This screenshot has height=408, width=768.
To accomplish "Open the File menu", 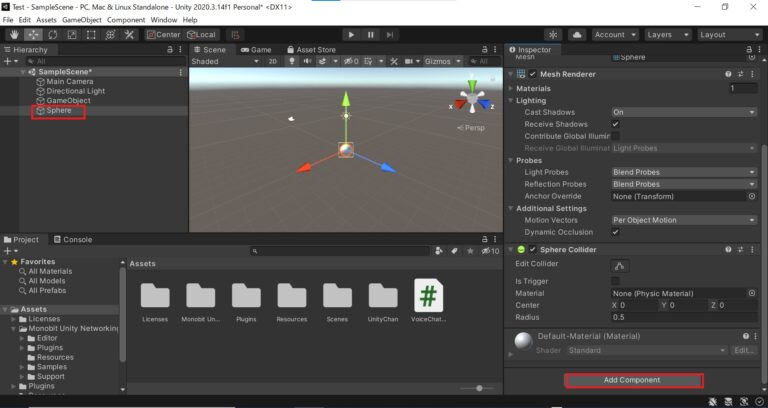I will click(x=8, y=20).
